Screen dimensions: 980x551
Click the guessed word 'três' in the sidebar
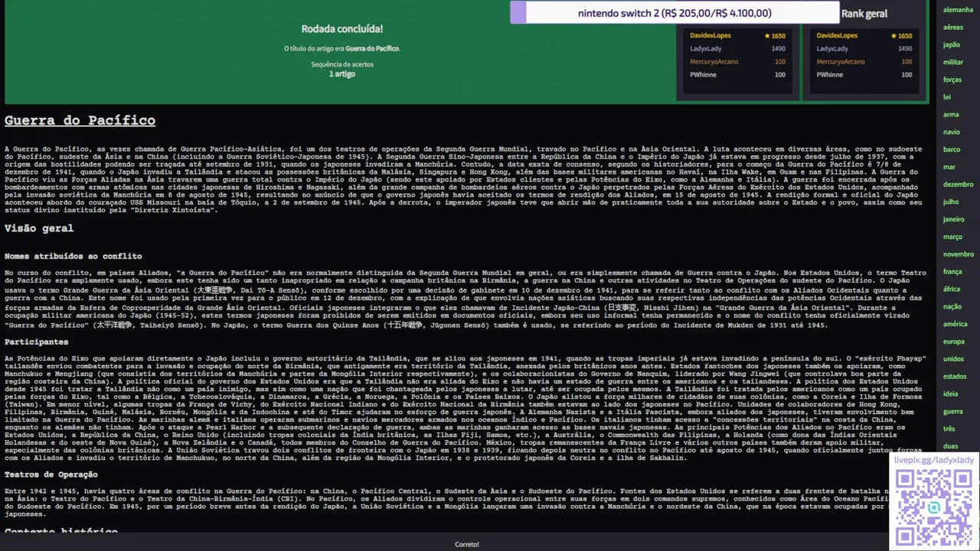click(949, 429)
